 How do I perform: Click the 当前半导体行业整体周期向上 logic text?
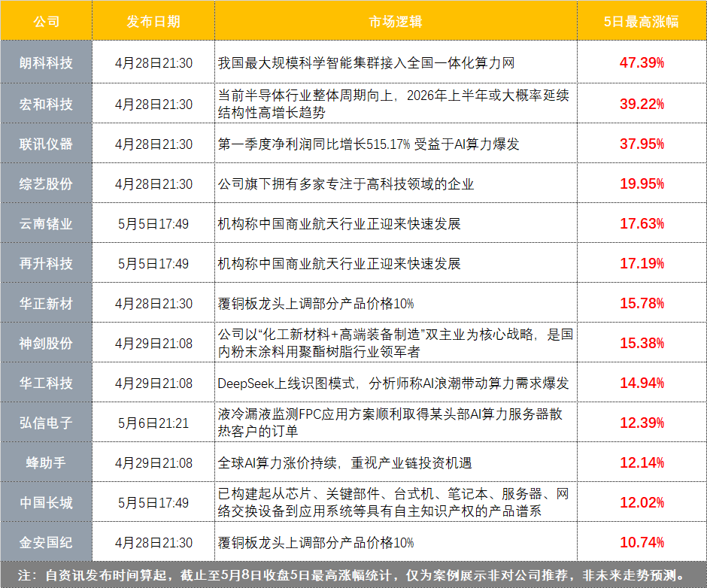[x=393, y=104]
